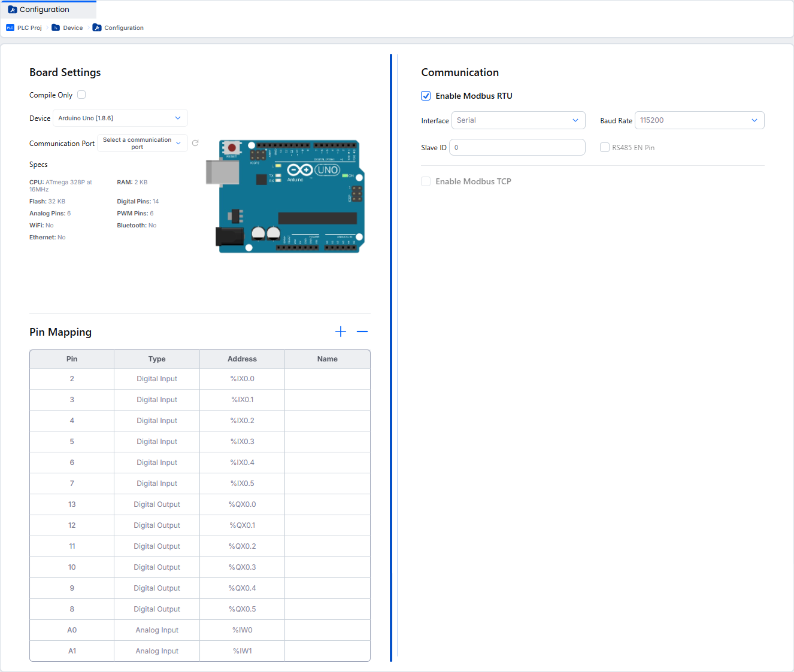Open the Device dropdown showing Arduino Uno
Viewport: 794px width, 672px height.
(x=120, y=118)
